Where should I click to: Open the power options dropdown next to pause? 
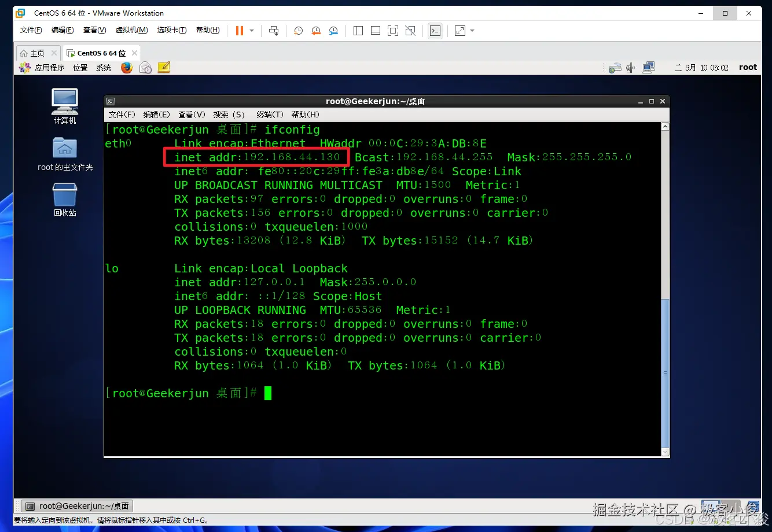click(x=252, y=31)
